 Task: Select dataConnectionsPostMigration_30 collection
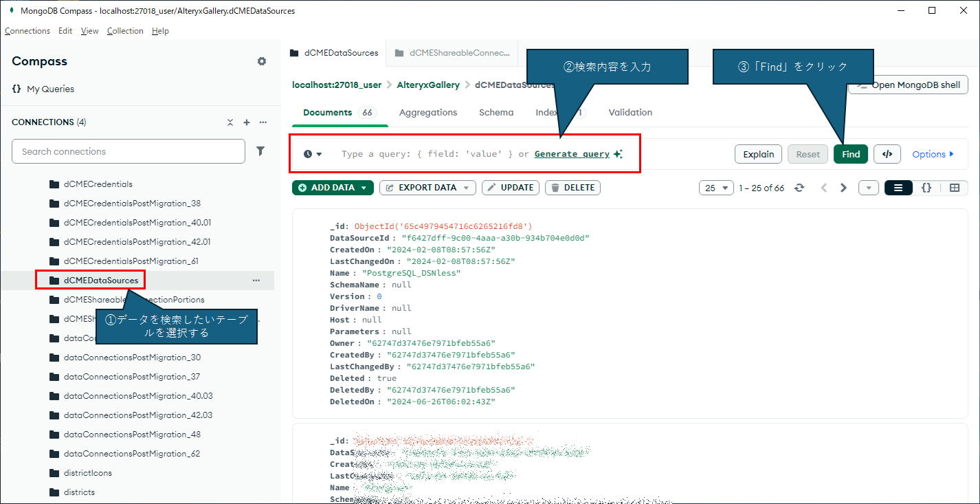pyautogui.click(x=132, y=358)
